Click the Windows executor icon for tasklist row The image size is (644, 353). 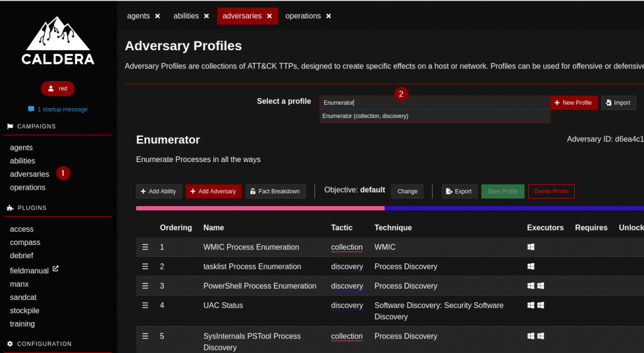click(x=531, y=266)
